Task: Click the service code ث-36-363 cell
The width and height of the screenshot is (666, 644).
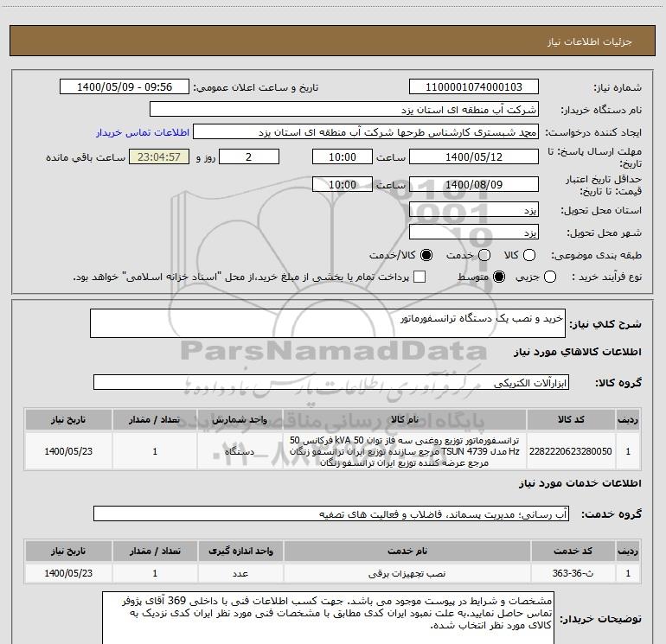Action: click(x=573, y=573)
